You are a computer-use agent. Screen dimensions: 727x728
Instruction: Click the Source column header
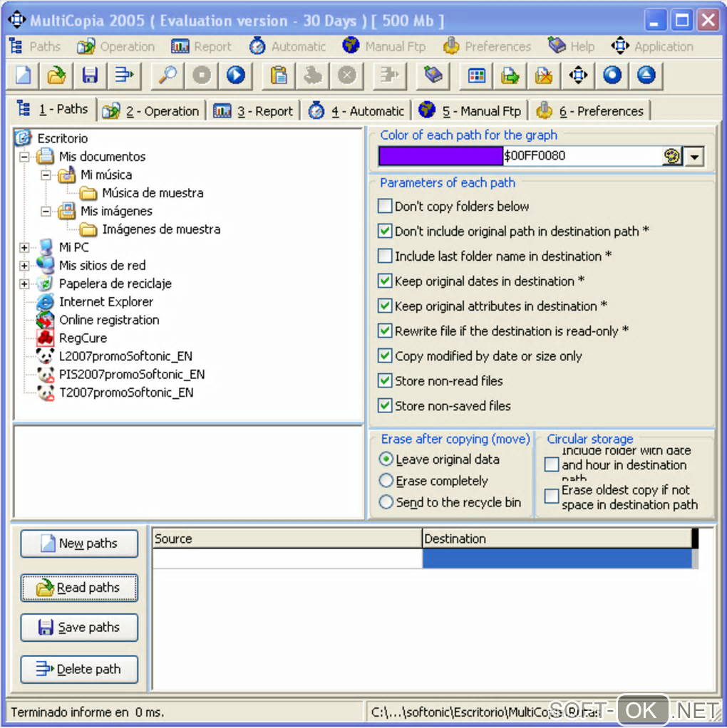click(x=287, y=539)
